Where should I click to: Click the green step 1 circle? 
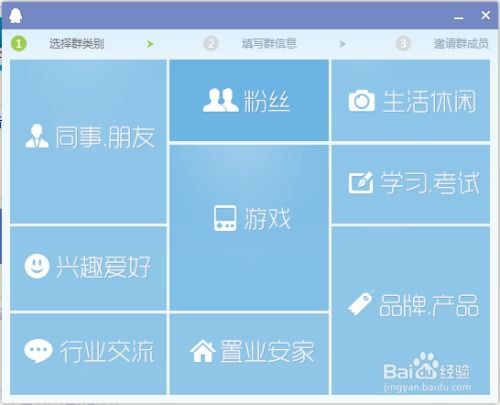pyautogui.click(x=19, y=44)
